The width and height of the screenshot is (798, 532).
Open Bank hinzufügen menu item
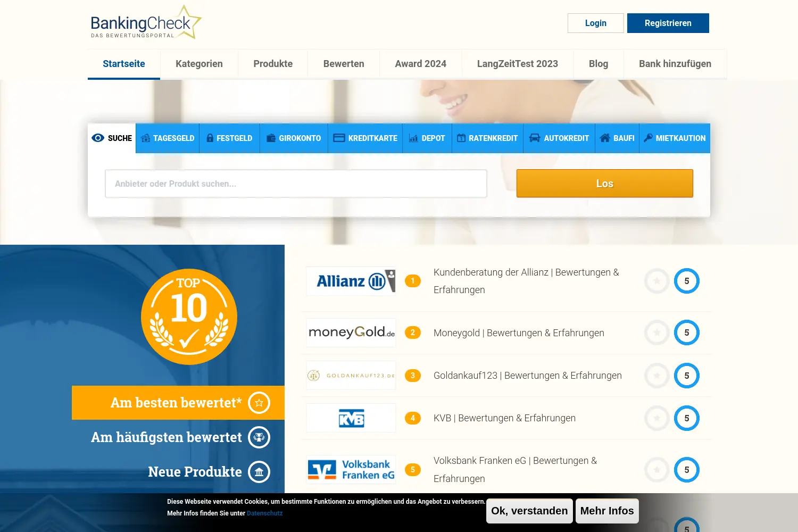(675, 64)
